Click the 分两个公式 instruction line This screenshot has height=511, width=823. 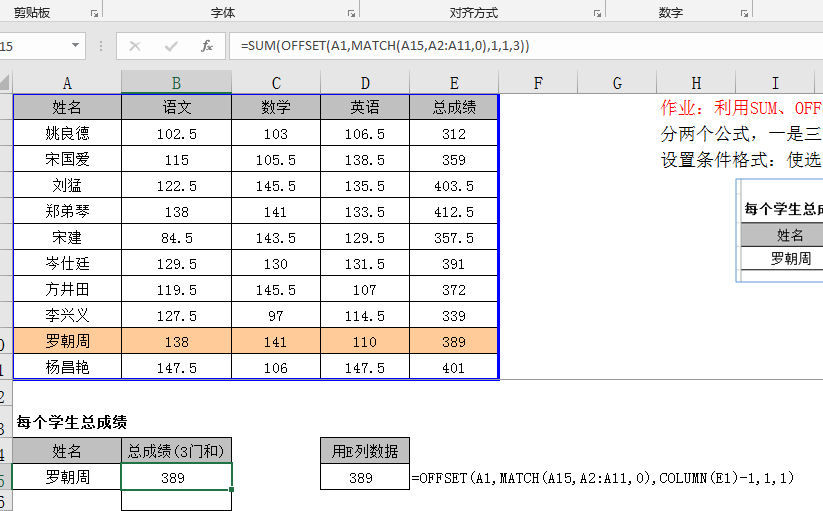point(741,134)
